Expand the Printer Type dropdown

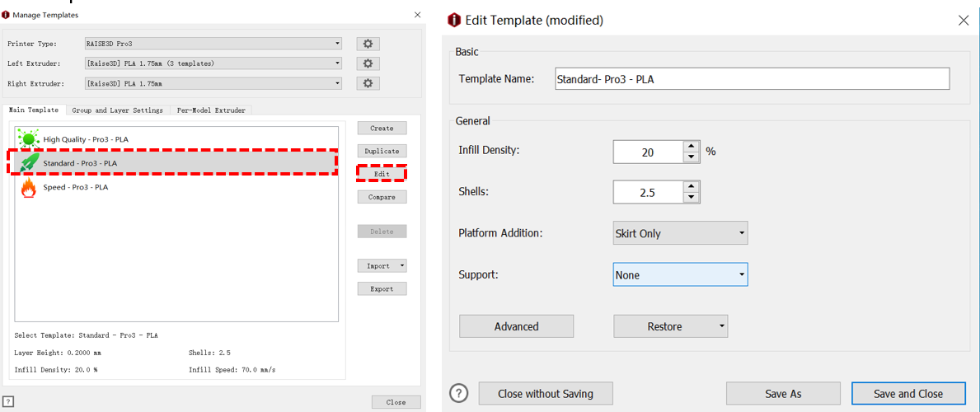pyautogui.click(x=337, y=44)
